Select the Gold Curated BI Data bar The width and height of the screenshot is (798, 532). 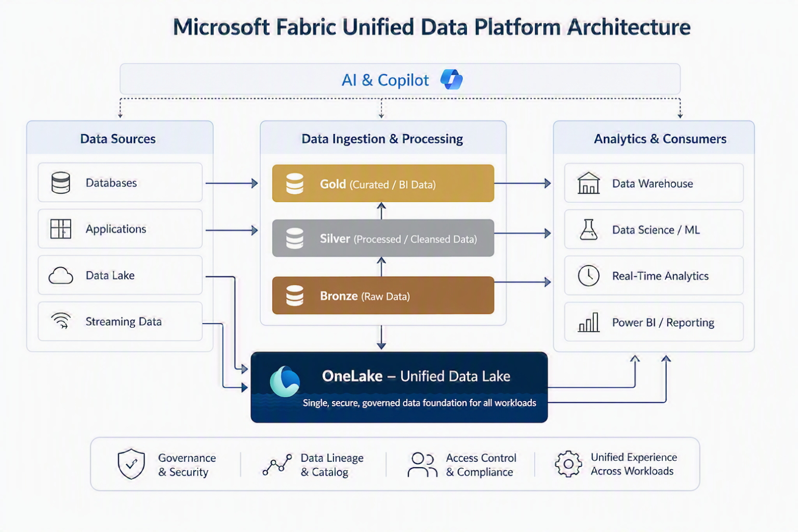click(x=383, y=183)
